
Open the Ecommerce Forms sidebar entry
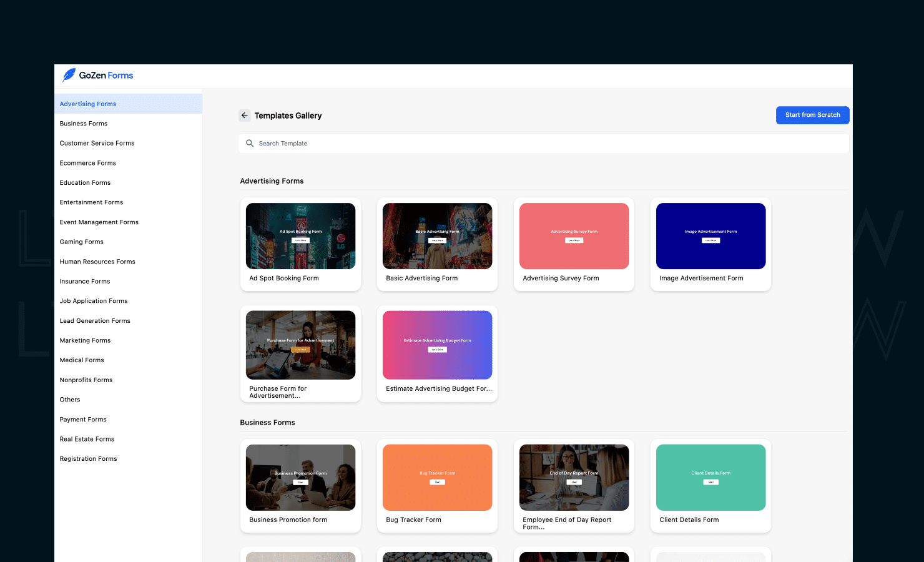point(87,162)
